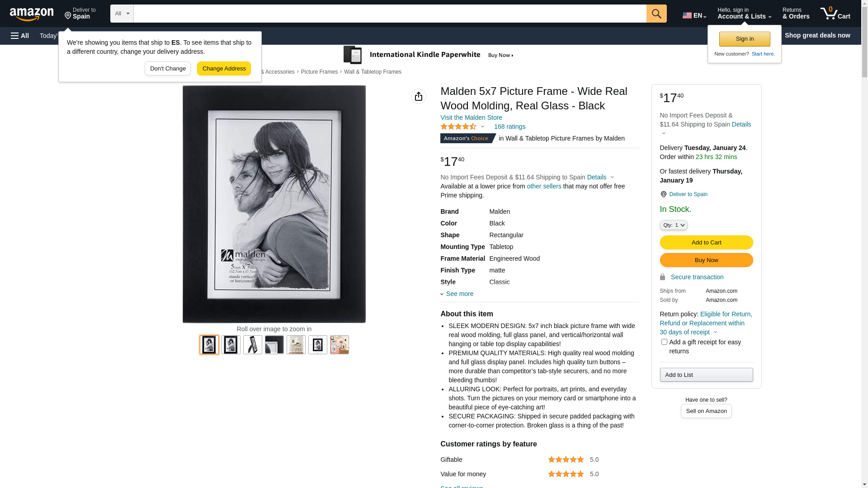Image resolution: width=868 pixels, height=488 pixels.
Task: Click the Amazon logo
Action: point(32,14)
